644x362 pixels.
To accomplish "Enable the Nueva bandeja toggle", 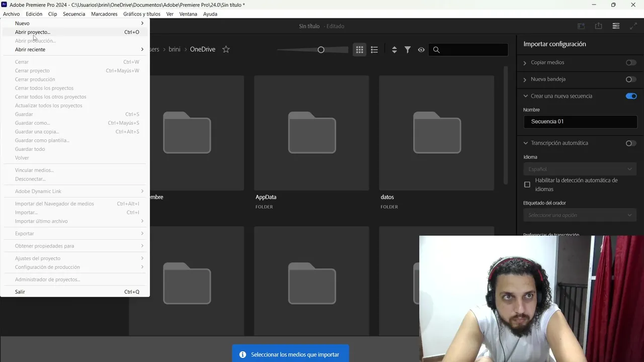I will [631, 79].
